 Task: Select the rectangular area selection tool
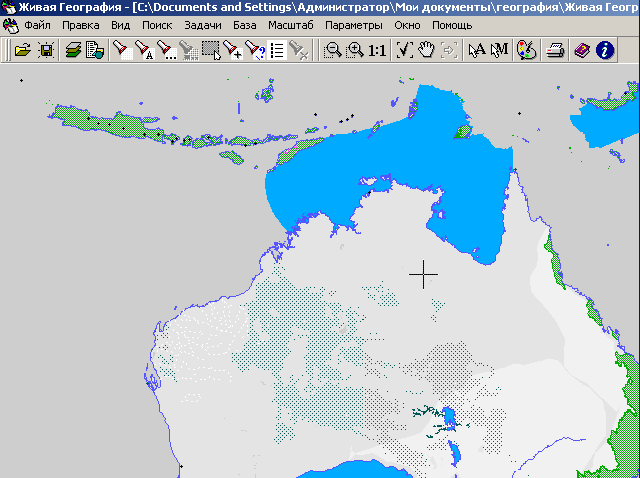(210, 49)
